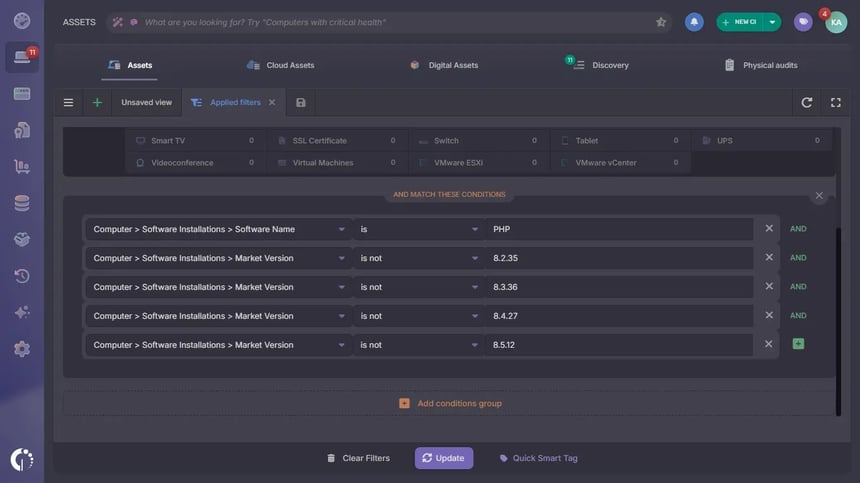Click the 8.5.12 value input field
Viewport: 860px width, 483px height.
tap(619, 345)
